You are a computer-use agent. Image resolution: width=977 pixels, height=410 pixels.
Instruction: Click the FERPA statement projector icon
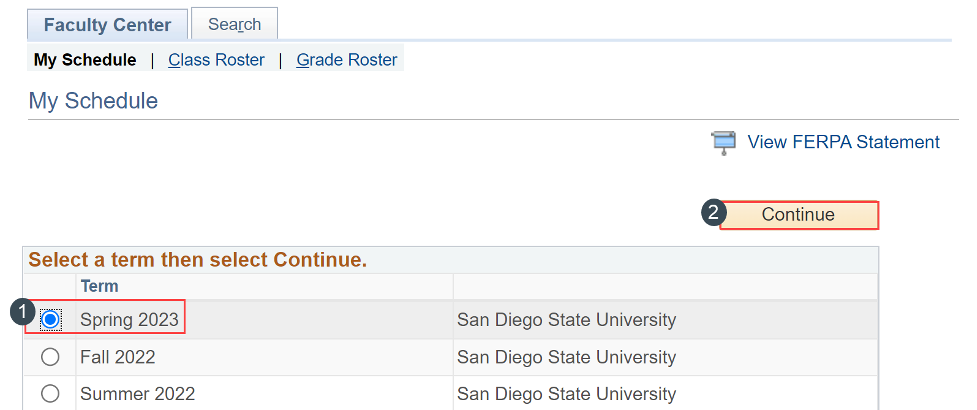[723, 143]
